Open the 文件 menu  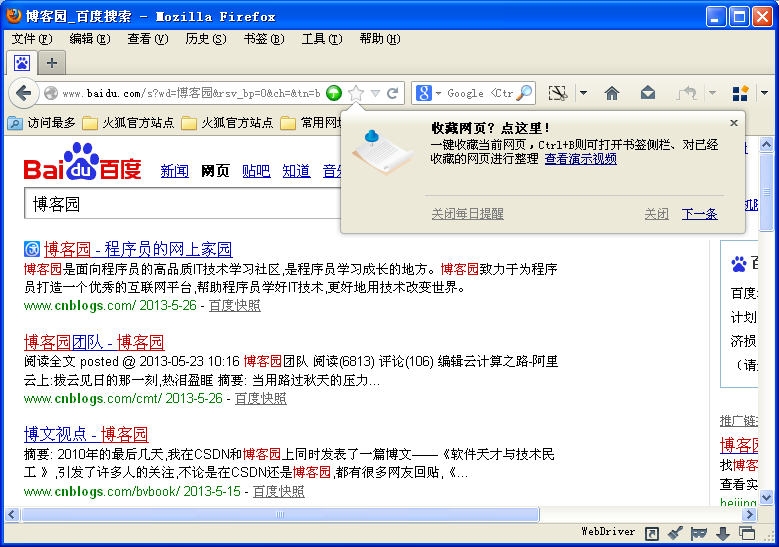click(32, 39)
